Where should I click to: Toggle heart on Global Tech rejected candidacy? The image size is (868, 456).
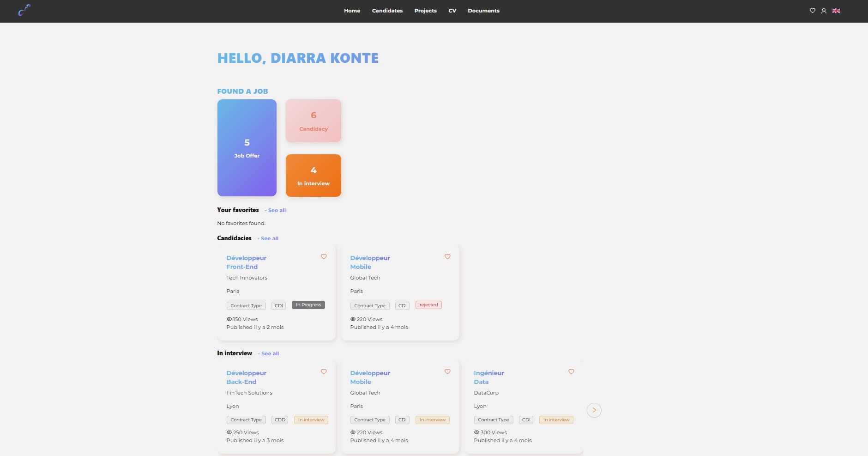[447, 257]
